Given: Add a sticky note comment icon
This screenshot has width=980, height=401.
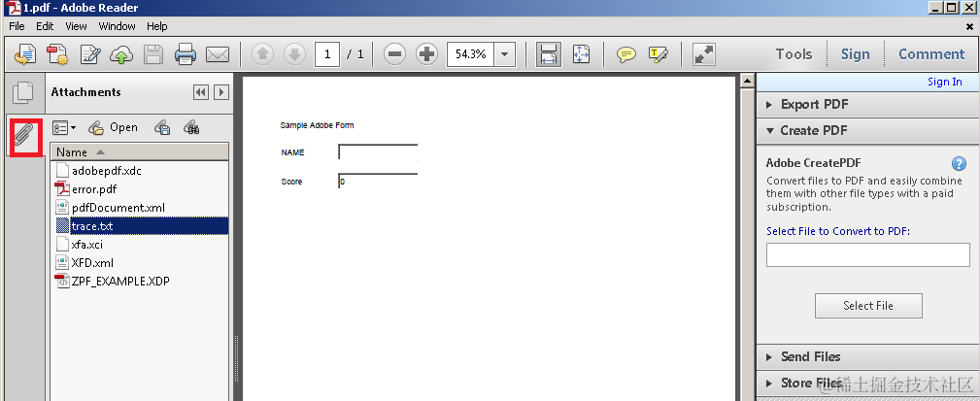Looking at the screenshot, I should pos(625,54).
